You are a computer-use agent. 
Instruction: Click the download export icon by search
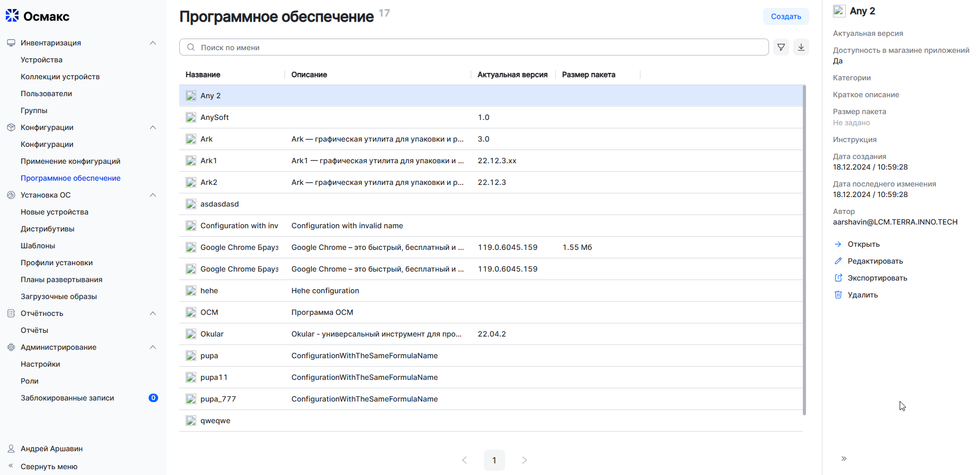tap(801, 48)
